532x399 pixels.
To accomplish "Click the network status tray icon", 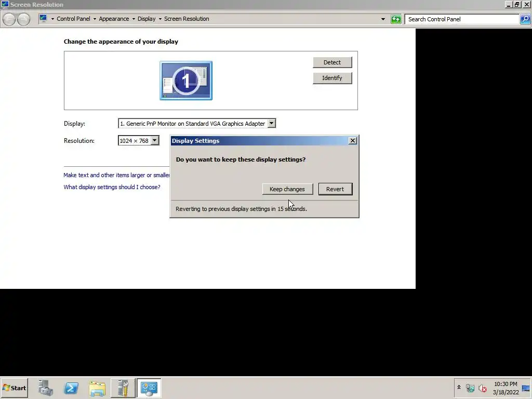I will pyautogui.click(x=470, y=388).
